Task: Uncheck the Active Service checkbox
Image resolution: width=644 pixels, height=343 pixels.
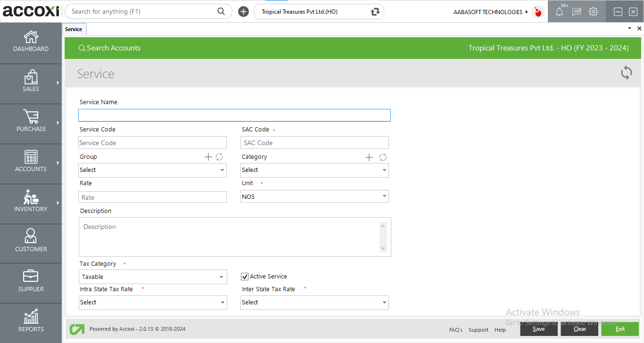Action: (245, 277)
